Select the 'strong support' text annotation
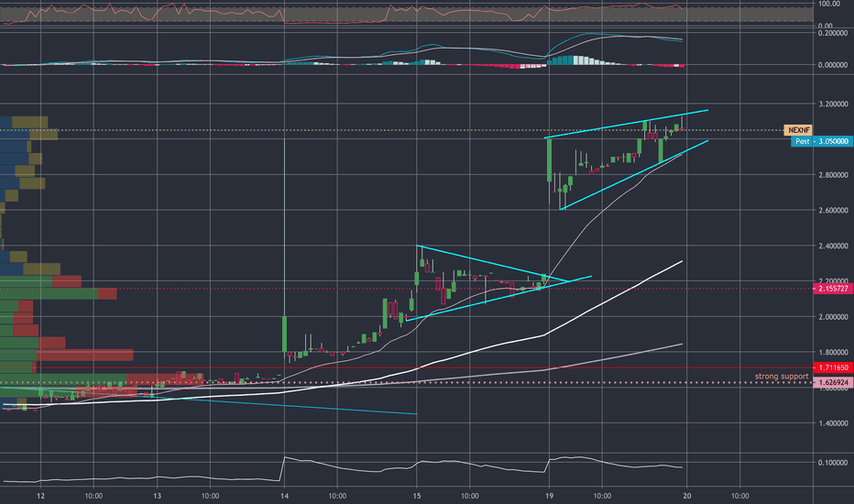This screenshot has width=854, height=504. [782, 376]
